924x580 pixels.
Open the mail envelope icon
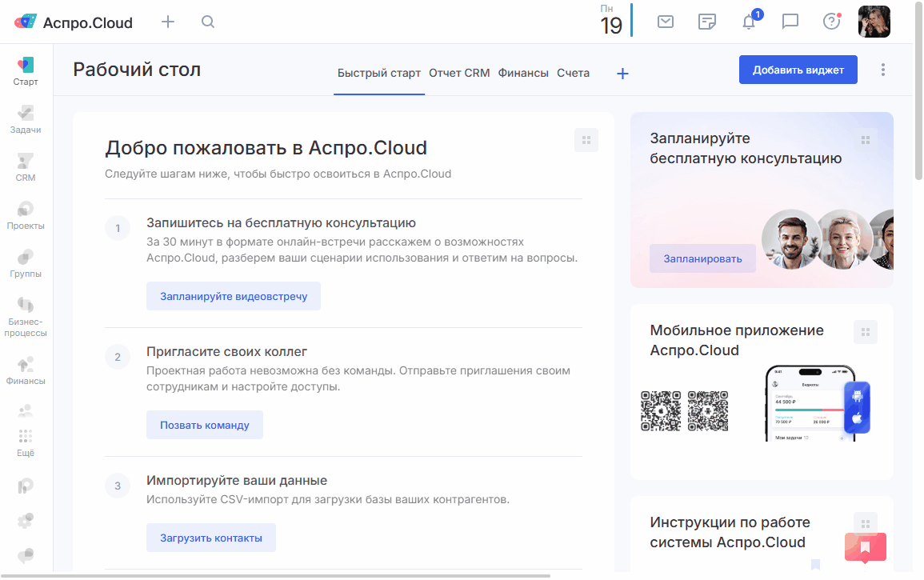pyautogui.click(x=666, y=22)
